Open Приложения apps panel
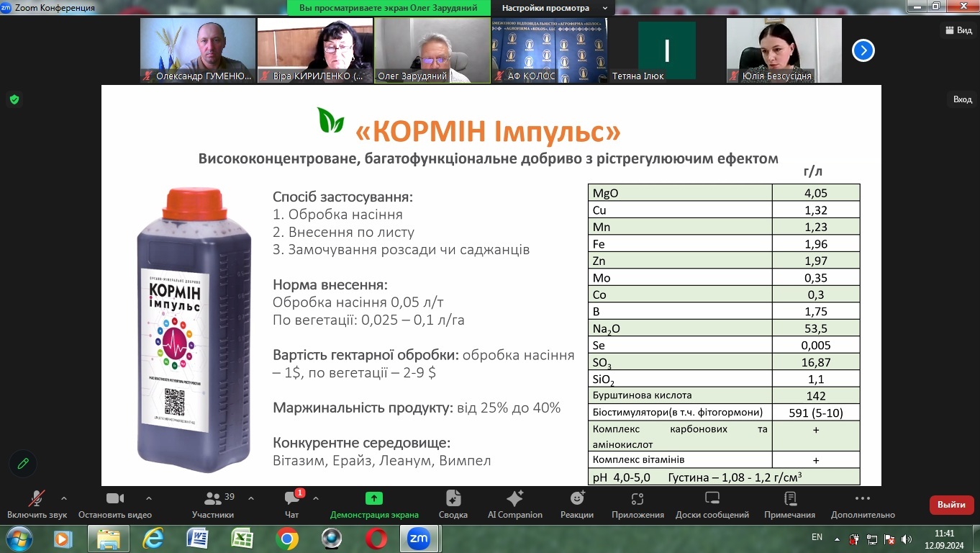The image size is (980, 553). pos(638,504)
